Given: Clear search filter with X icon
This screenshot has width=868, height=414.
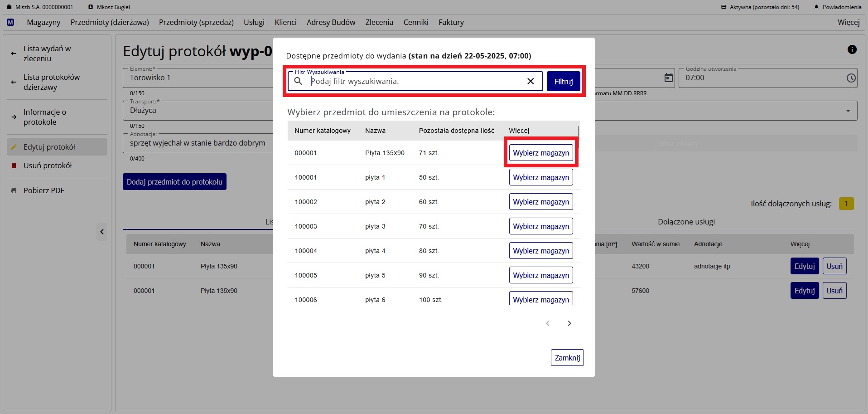Looking at the screenshot, I should (x=530, y=81).
